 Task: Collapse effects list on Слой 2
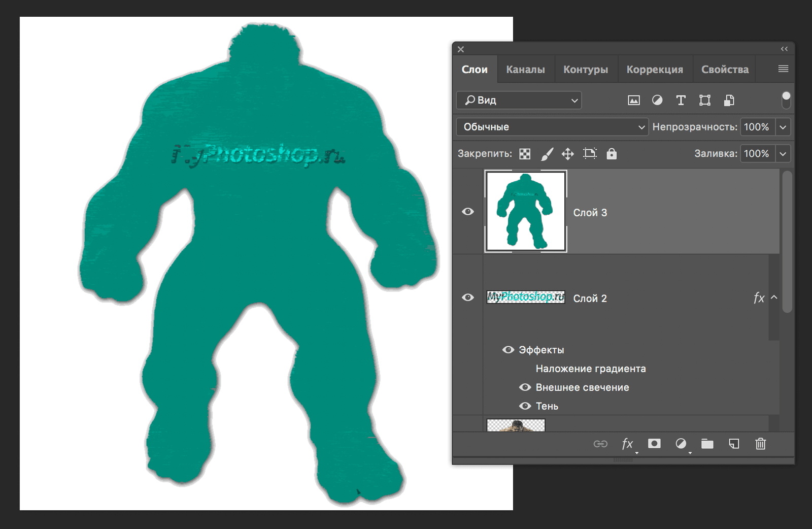pos(773,298)
